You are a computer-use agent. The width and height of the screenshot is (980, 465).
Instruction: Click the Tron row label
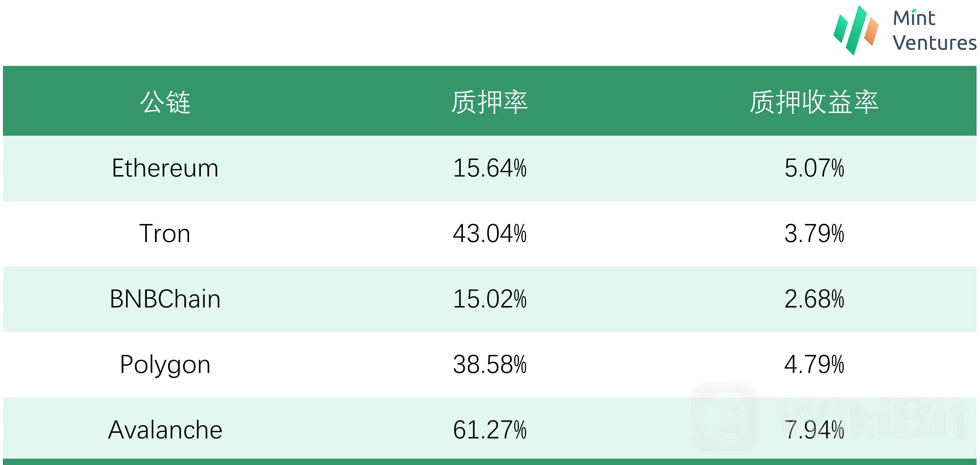click(165, 233)
